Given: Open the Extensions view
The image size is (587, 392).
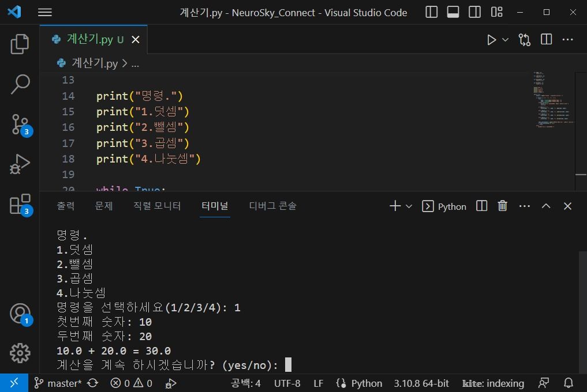Looking at the screenshot, I should (20, 205).
